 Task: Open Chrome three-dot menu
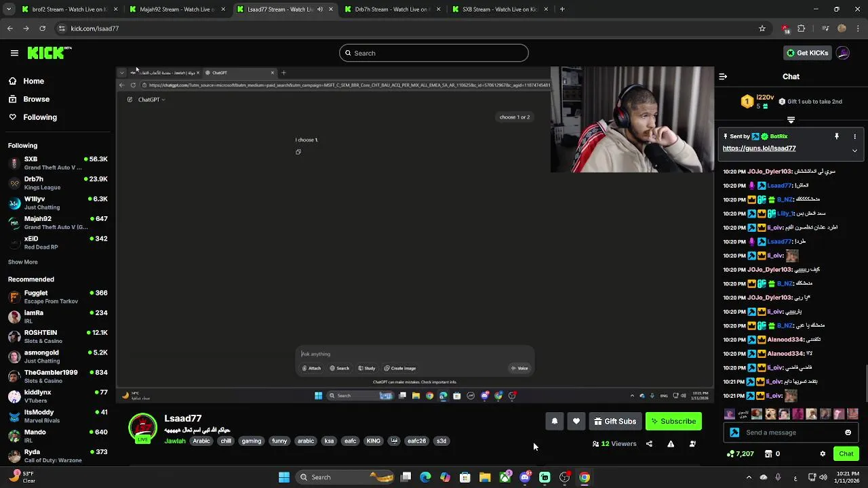click(859, 28)
